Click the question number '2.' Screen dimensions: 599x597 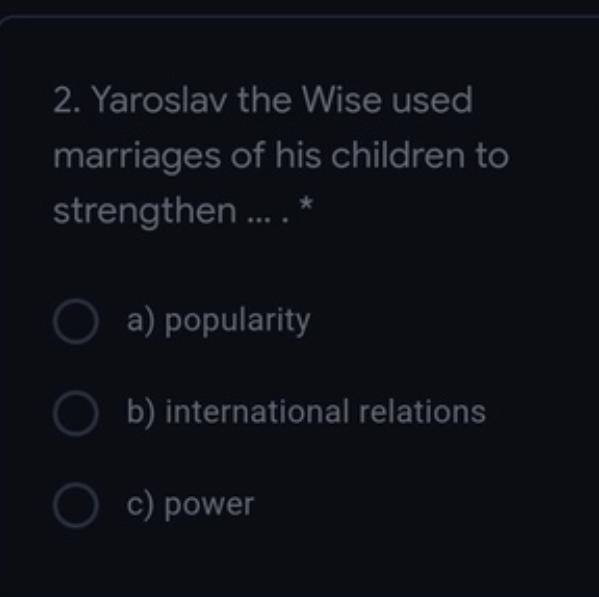(67, 101)
